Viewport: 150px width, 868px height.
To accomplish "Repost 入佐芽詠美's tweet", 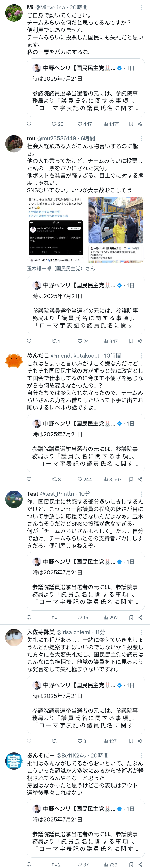I will [54, 741].
